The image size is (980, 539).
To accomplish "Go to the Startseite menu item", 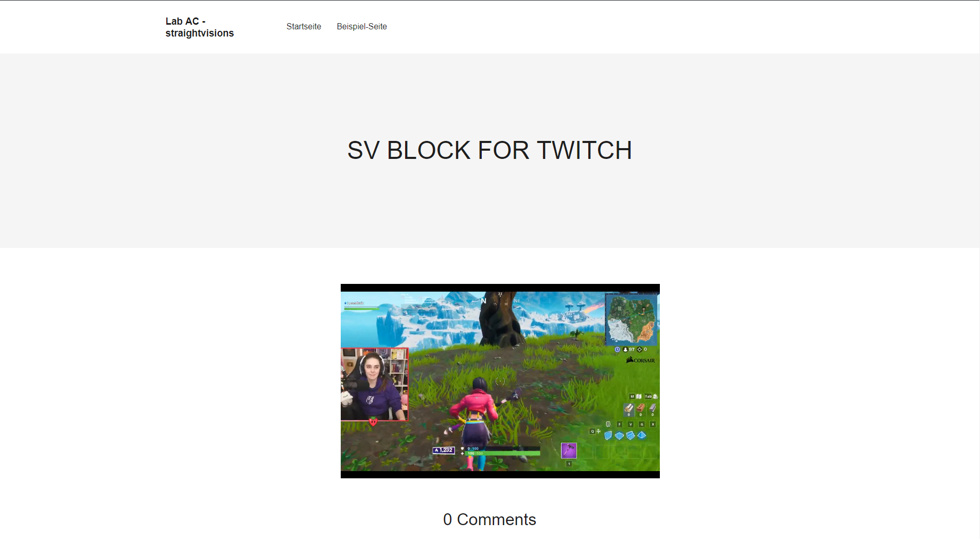I will tap(304, 27).
